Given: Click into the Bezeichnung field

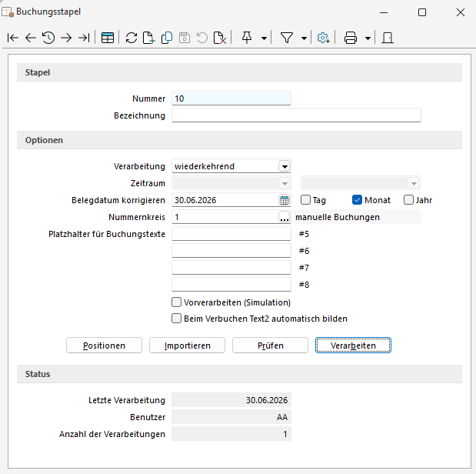Looking at the screenshot, I should [296, 115].
